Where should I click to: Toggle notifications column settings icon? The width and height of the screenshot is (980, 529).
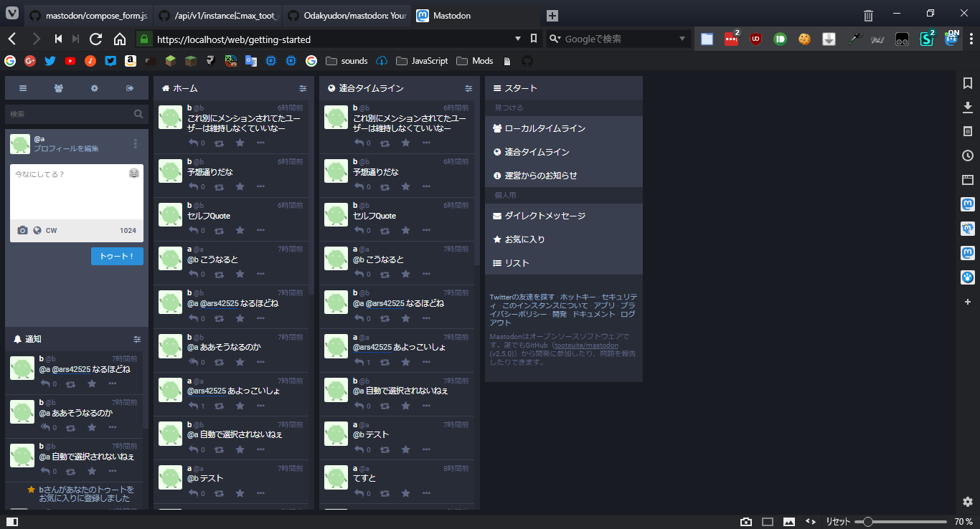pos(137,339)
